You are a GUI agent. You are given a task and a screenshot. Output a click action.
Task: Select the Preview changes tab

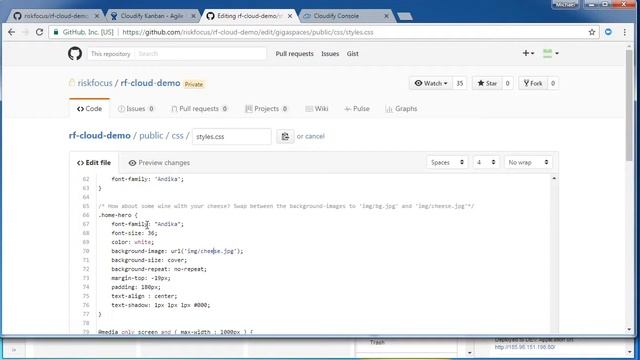click(x=159, y=162)
